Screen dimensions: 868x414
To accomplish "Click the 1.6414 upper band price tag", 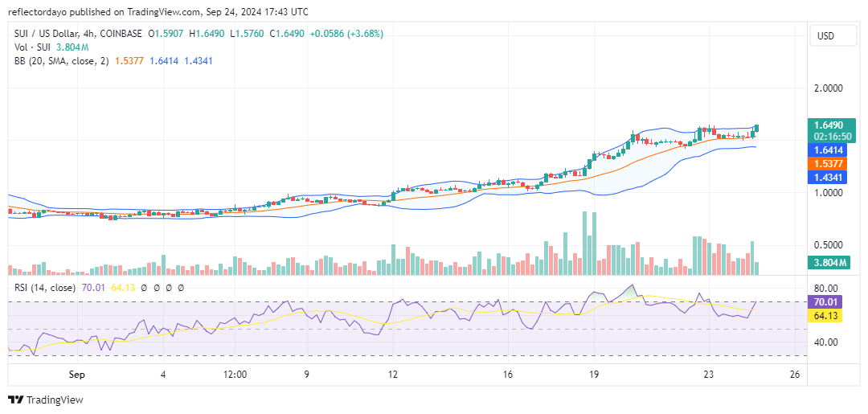I will 828,150.
